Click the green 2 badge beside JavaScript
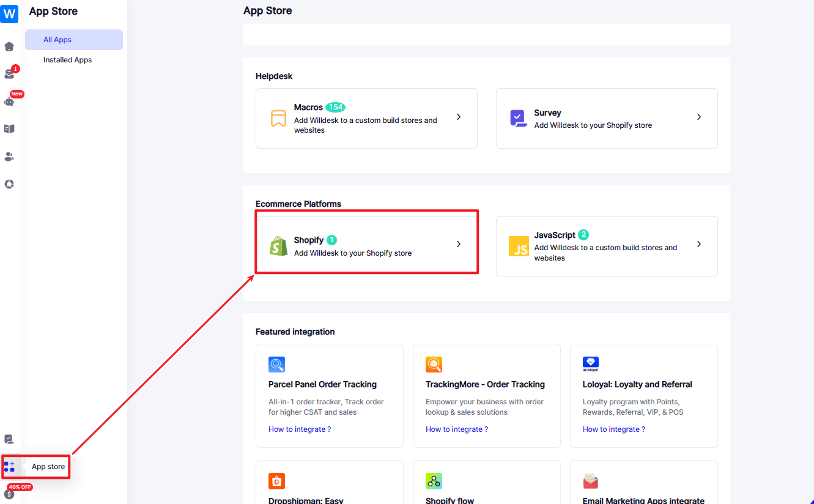 tap(583, 235)
